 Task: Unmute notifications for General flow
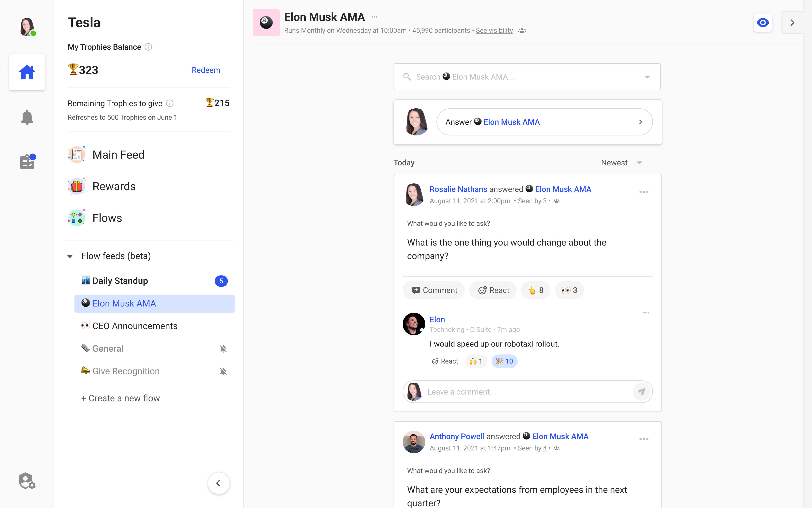223,349
